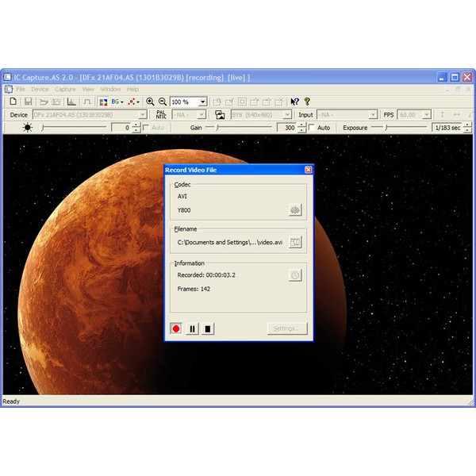Viewport: 476px width, 476px height.
Task: Open the Device menu
Action: [39, 89]
